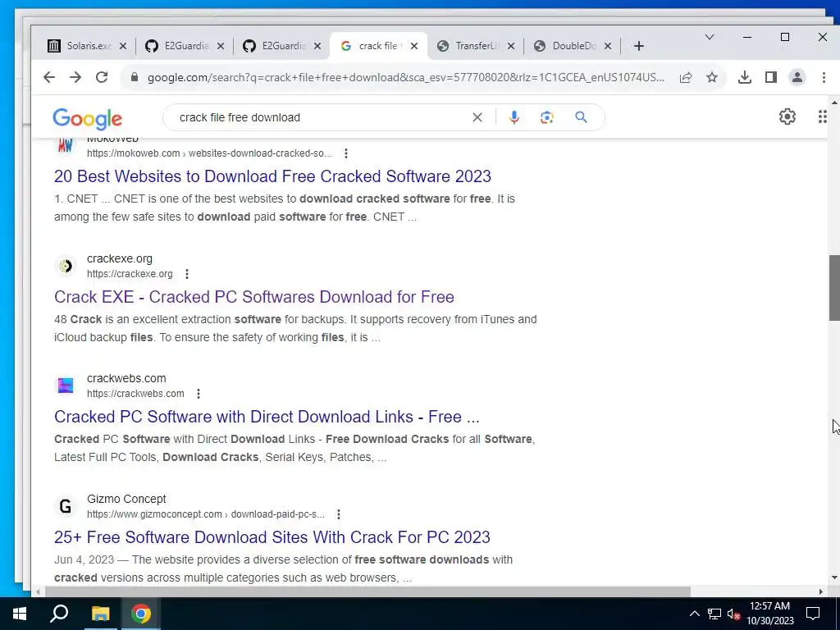Image resolution: width=840 pixels, height=630 pixels.
Task: Expand the tab search dropdown arrow
Action: pyautogui.click(x=710, y=37)
